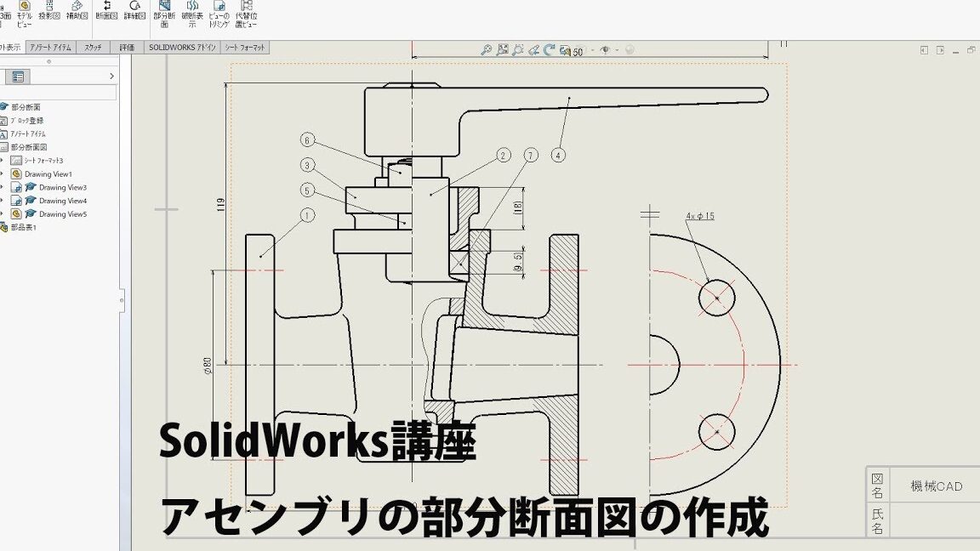This screenshot has height=551, width=980.
Task: Click the next document window arrow icon
Action: [x=940, y=50]
